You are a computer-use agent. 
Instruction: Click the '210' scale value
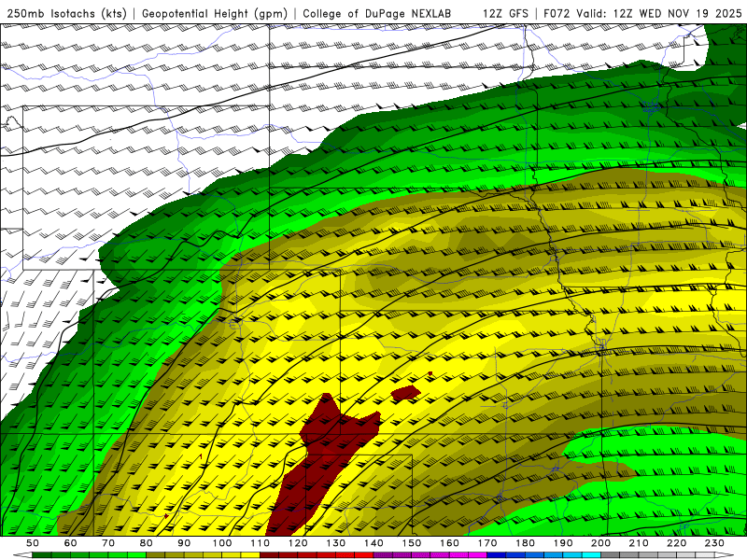coord(640,543)
